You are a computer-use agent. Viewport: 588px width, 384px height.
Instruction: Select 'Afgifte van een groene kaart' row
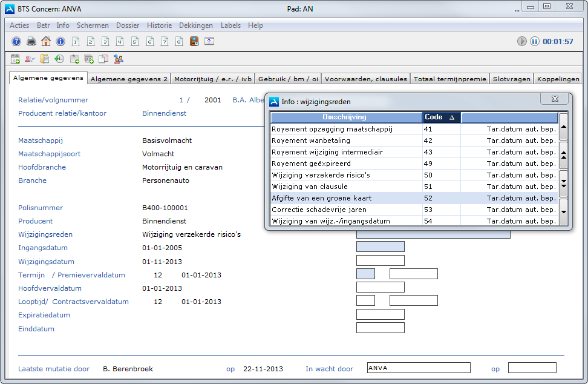coord(321,198)
